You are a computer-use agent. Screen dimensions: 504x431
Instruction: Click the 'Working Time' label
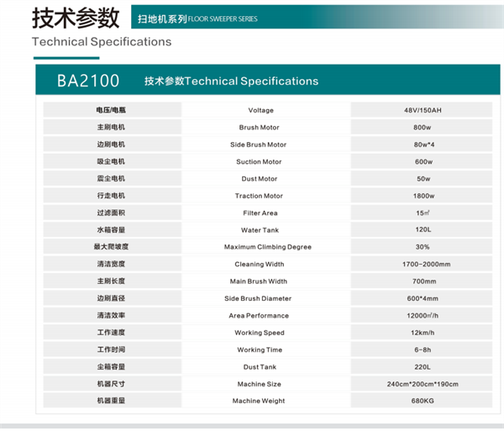tap(260, 350)
